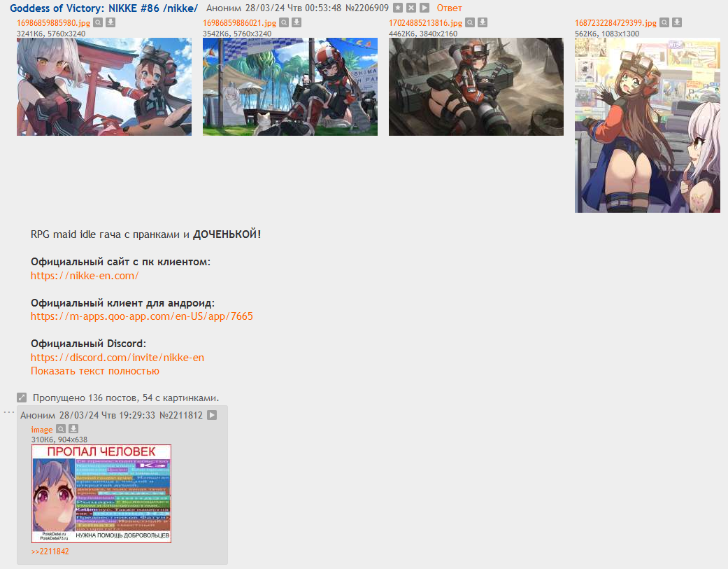This screenshot has height=569, width=728.
Task: Search image icon for 16986859886021.jpg
Action: tap(284, 22)
